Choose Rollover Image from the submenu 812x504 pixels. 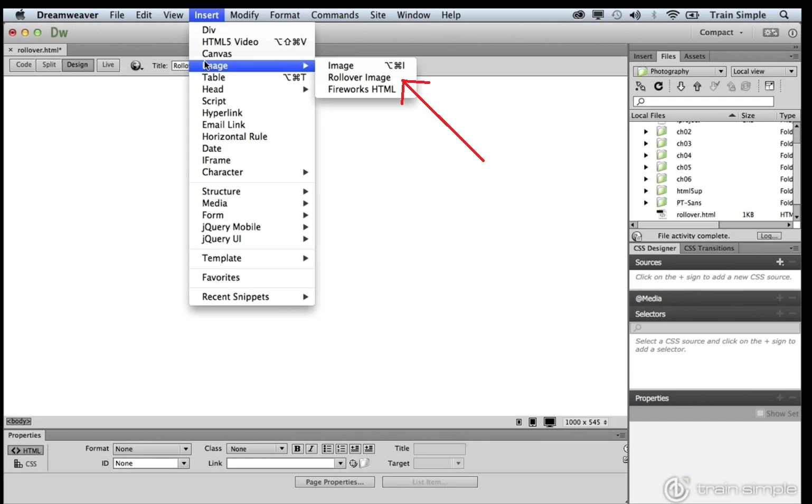pos(360,78)
